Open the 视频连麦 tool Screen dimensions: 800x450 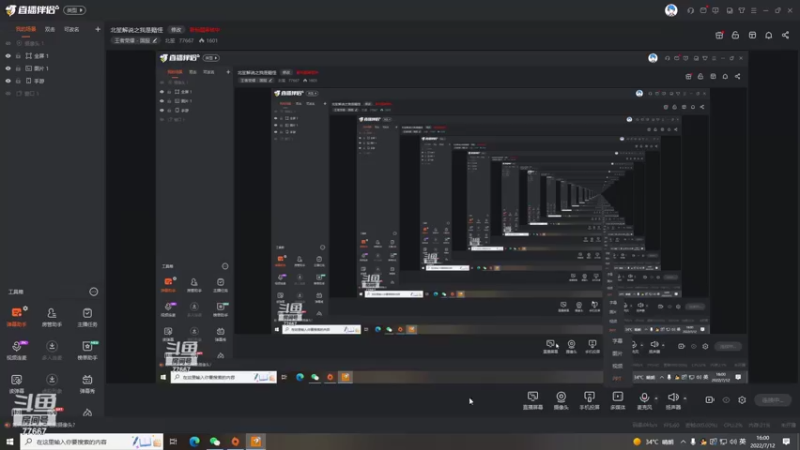(x=17, y=350)
